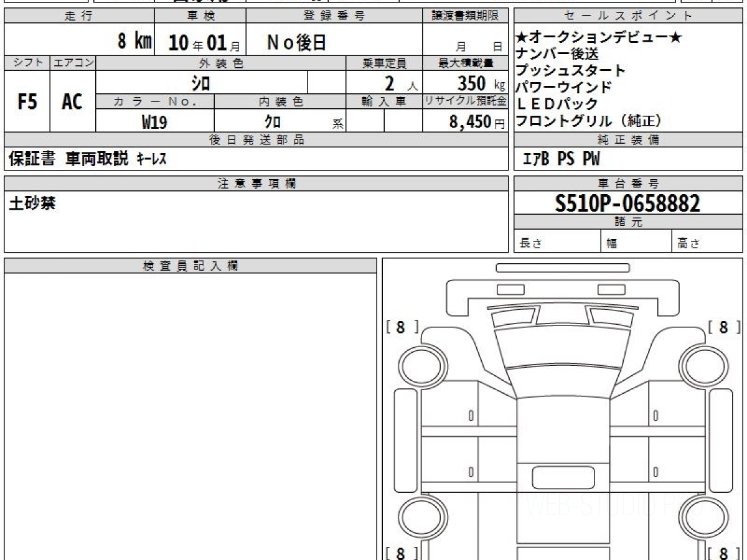This screenshot has height=560, width=747.
Task: Select the キーレス item text
Action: (151, 160)
